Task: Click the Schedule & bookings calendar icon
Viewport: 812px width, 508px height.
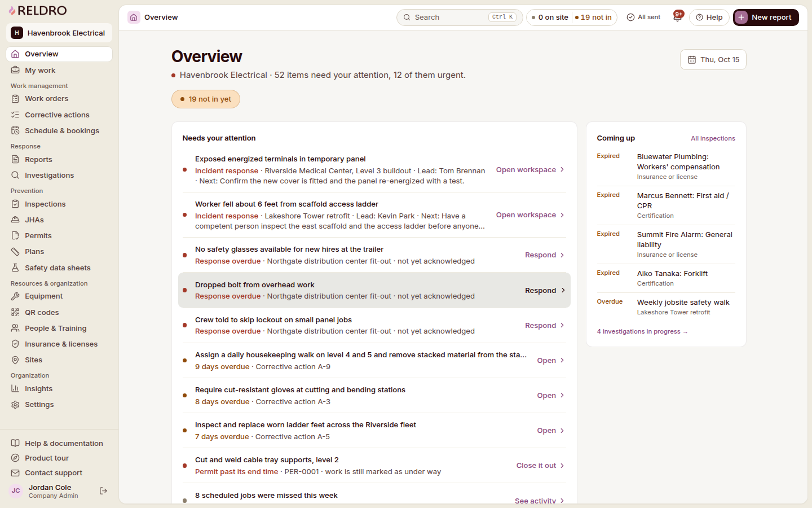Action: pos(15,130)
